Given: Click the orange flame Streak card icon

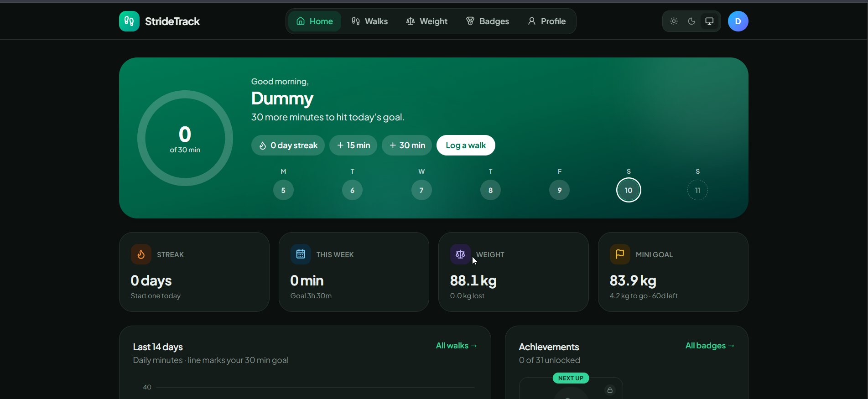Looking at the screenshot, I should tap(141, 254).
